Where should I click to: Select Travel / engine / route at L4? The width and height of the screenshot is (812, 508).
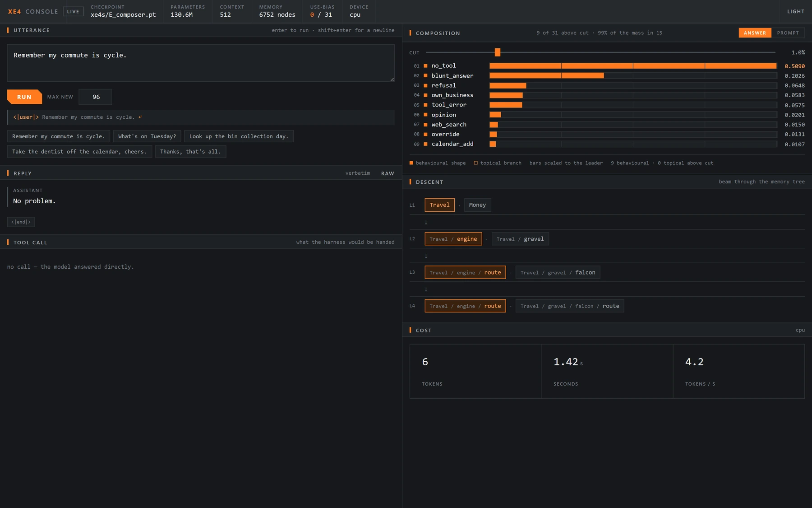point(465,306)
